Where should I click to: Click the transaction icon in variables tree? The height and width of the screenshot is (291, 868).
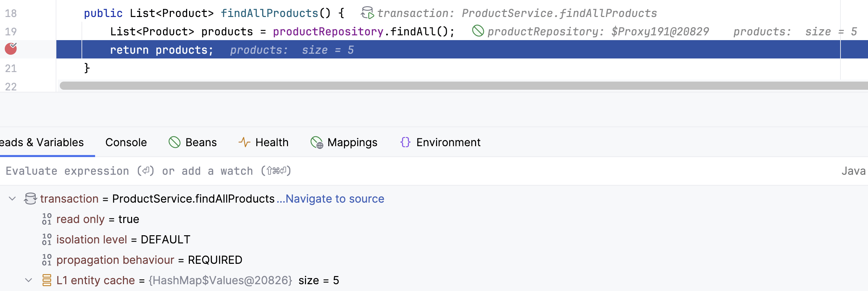pyautogui.click(x=30, y=199)
